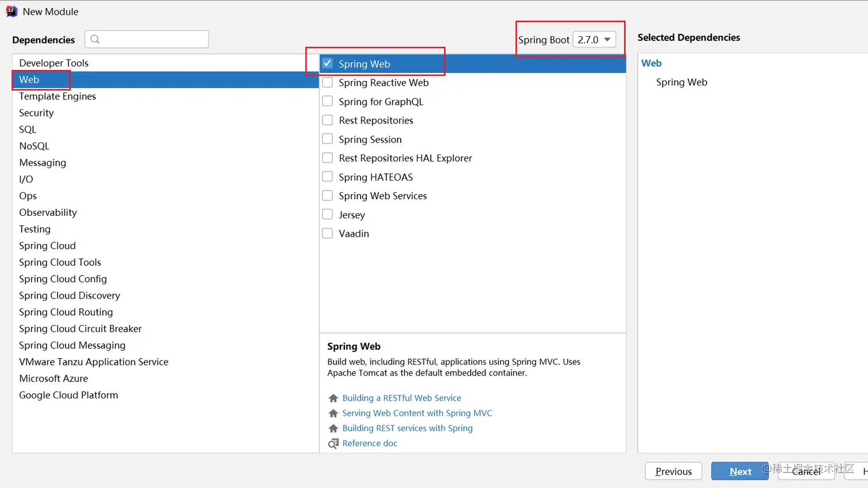Screen dimensions: 868x488
Task: Tick Rest Repositories HAL Explorer checkbox
Action: 327,158
